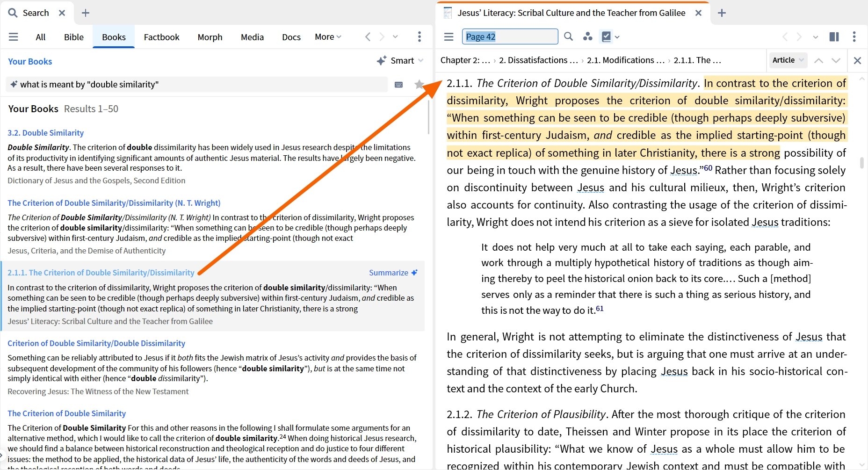Open the book panel kebab menu
868x470 pixels.
tap(854, 36)
